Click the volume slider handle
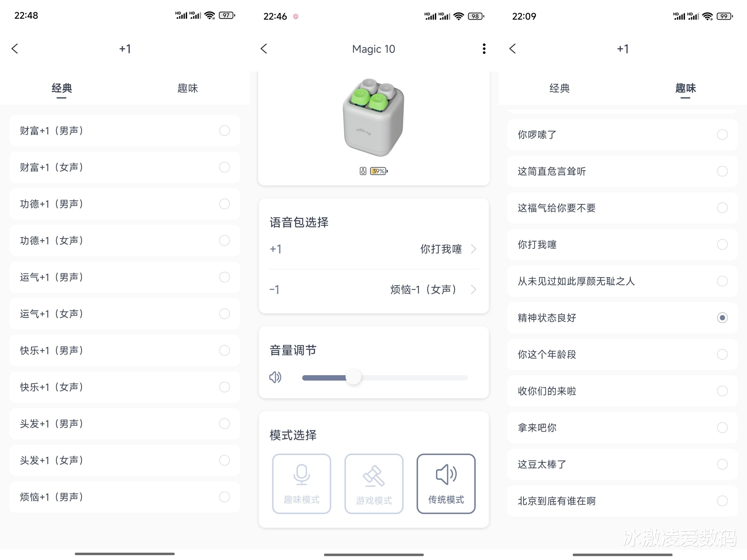 pos(354,377)
